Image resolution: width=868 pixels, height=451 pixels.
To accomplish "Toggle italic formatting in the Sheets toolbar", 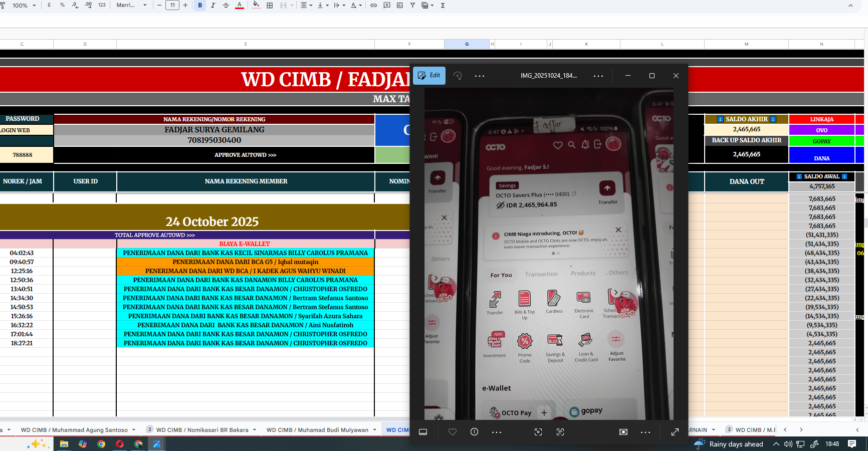I will 213,6.
